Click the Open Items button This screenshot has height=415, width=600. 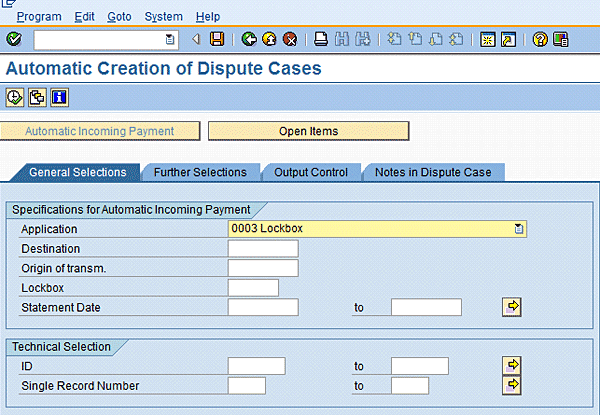pos(308,131)
